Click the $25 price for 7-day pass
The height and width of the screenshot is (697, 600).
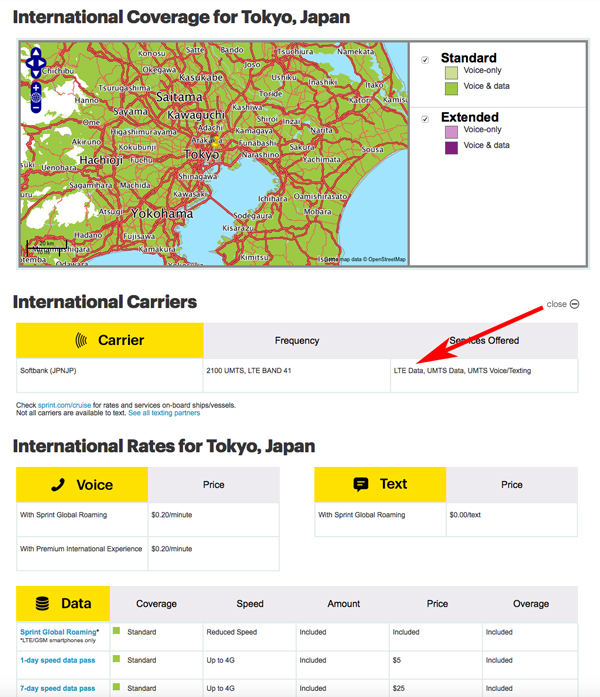tap(399, 688)
